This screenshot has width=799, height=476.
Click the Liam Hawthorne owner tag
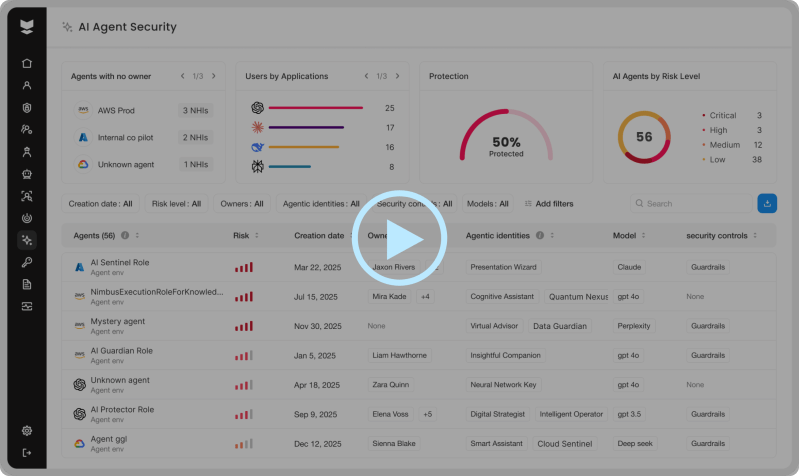point(400,355)
